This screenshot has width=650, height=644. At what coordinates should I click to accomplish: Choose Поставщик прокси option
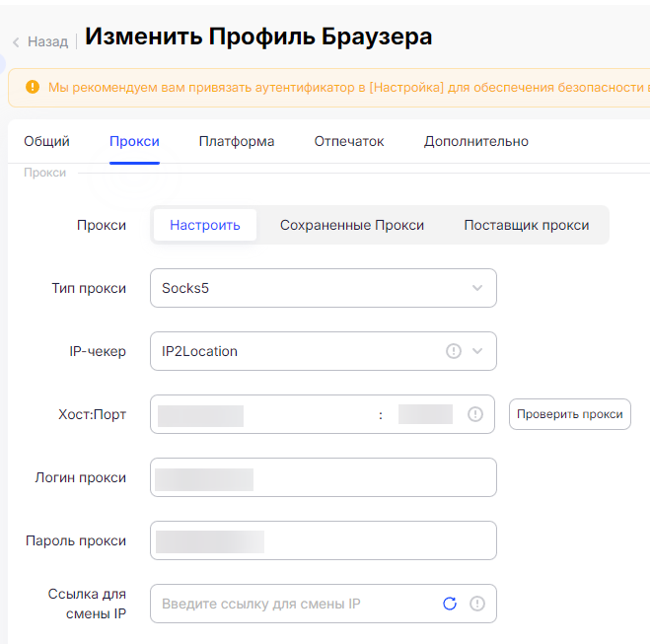(527, 225)
